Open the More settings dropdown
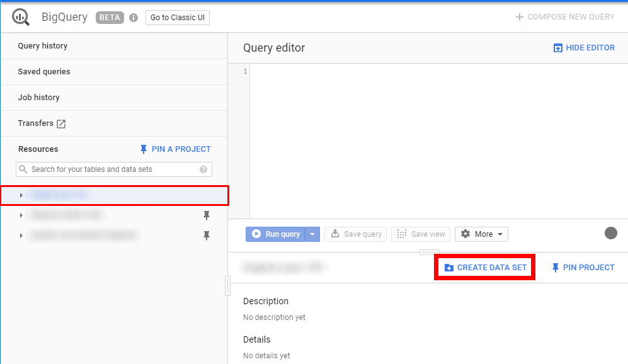The height and width of the screenshot is (364, 628). click(x=481, y=234)
